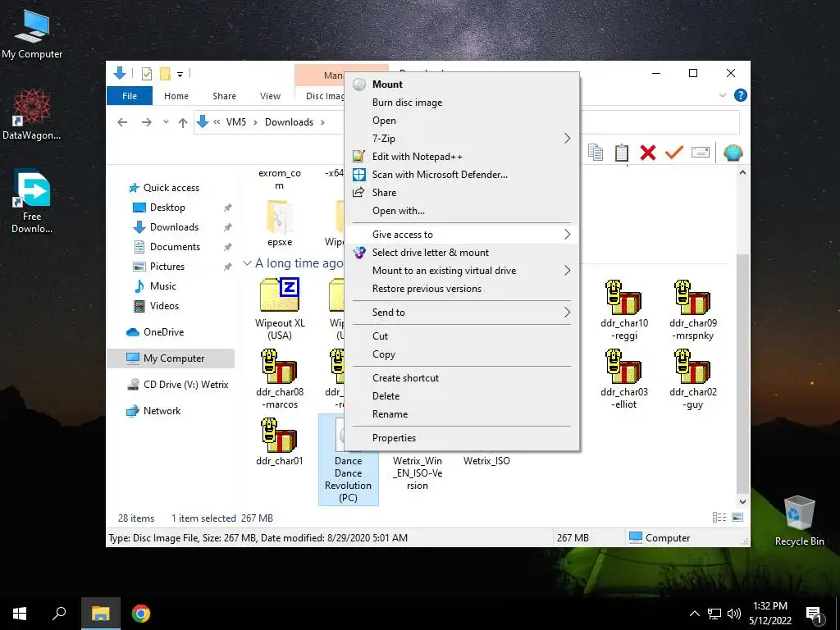Click the red X delete toolbar icon
840x630 pixels.
648,152
